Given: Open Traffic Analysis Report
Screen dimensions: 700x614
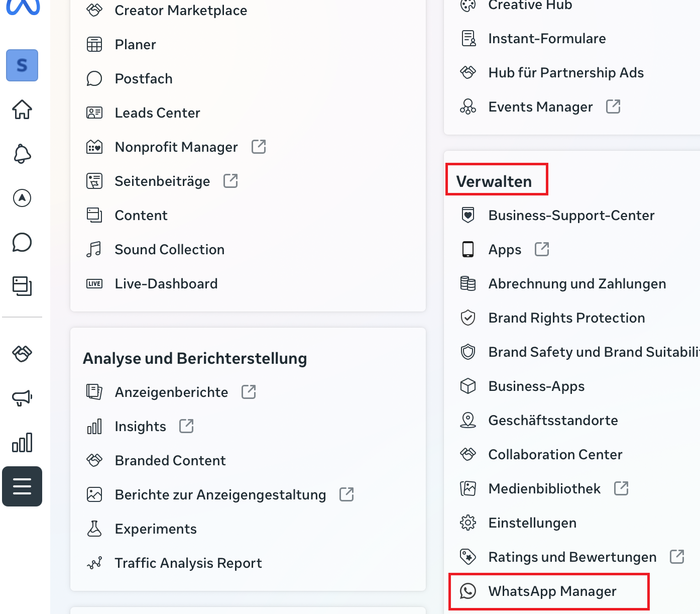Looking at the screenshot, I should 188,563.
